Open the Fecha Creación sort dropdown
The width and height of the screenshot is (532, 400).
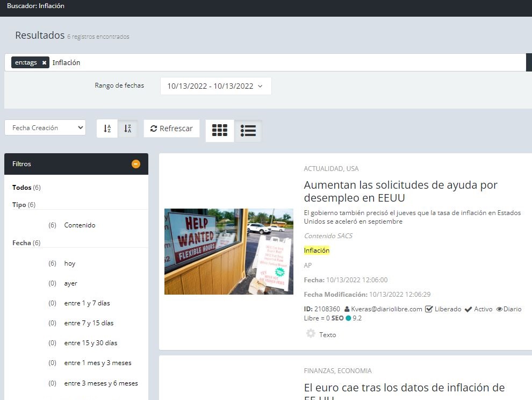point(45,127)
